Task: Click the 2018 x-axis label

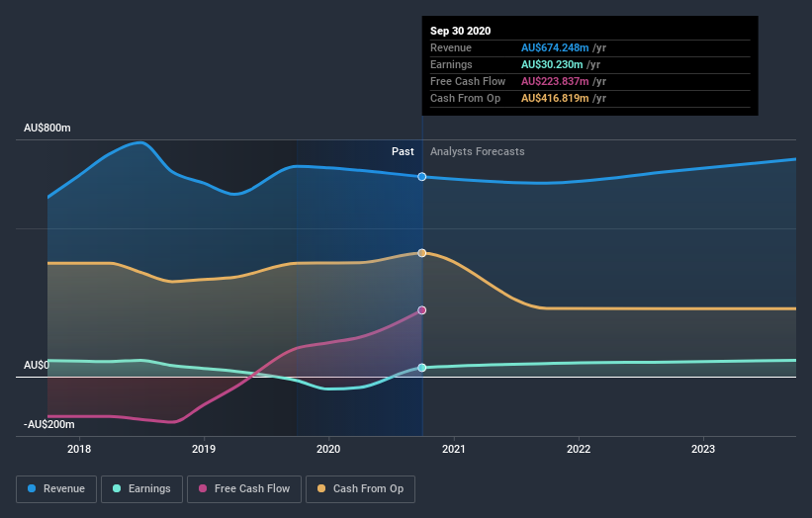Action: (x=79, y=449)
